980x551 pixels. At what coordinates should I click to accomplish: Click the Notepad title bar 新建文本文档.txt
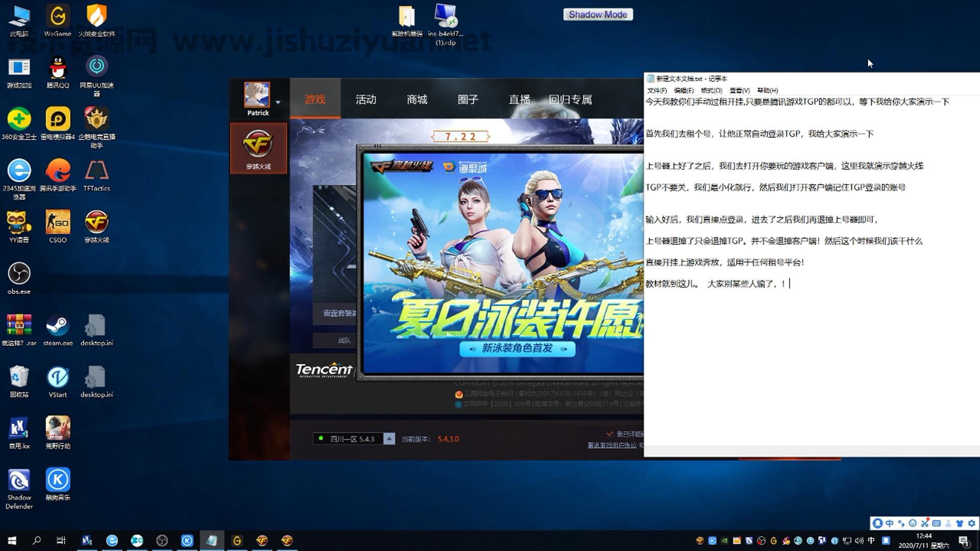tap(812, 79)
